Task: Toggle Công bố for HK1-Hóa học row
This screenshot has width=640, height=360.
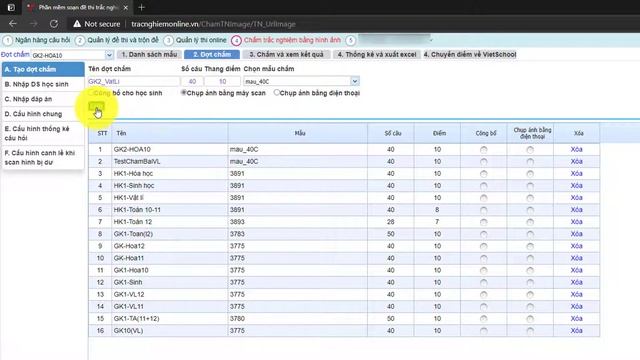Action: 484,174
